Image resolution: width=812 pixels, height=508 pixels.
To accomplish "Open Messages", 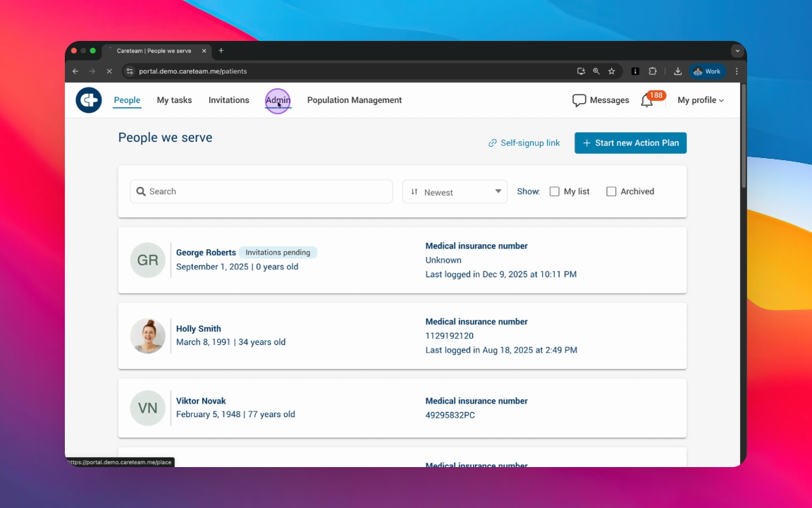I will (601, 100).
